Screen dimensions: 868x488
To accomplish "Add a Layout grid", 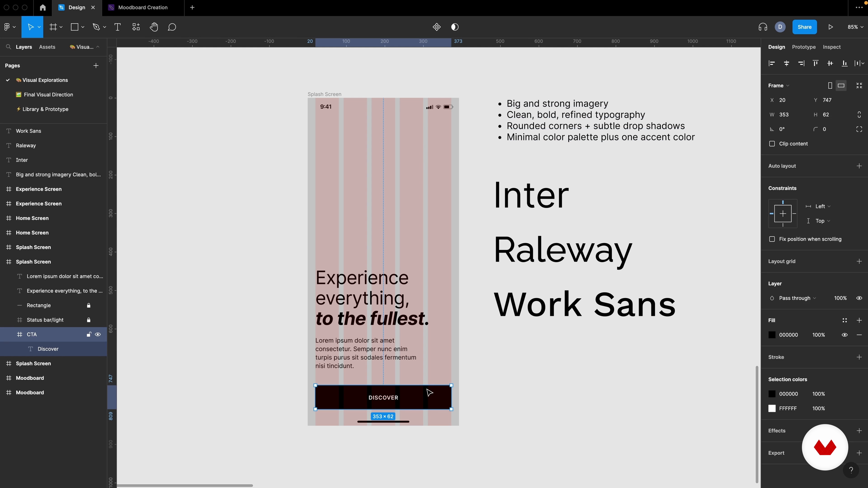I will pos(859,261).
